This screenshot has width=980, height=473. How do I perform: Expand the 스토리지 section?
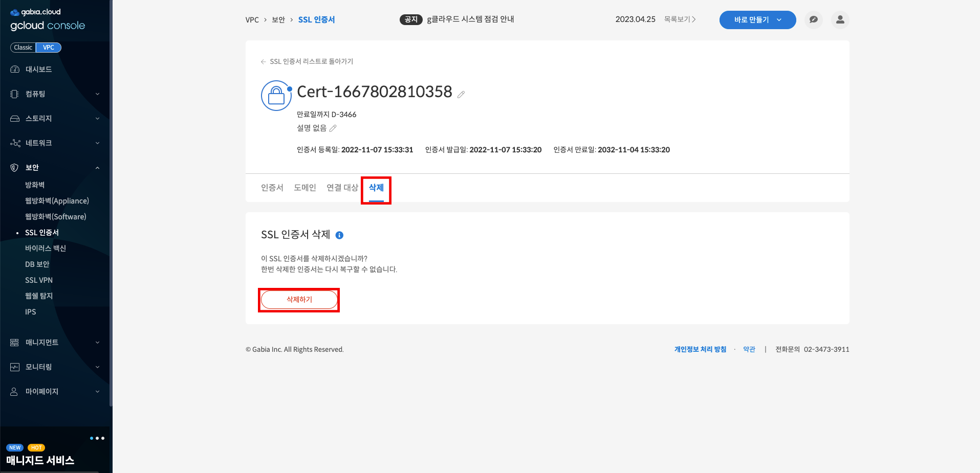(x=55, y=119)
